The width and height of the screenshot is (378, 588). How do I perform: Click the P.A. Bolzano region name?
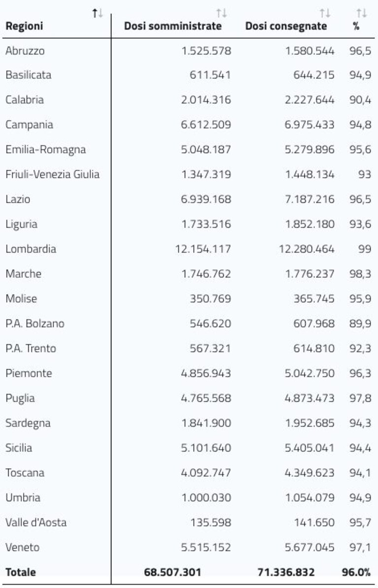coord(35,324)
